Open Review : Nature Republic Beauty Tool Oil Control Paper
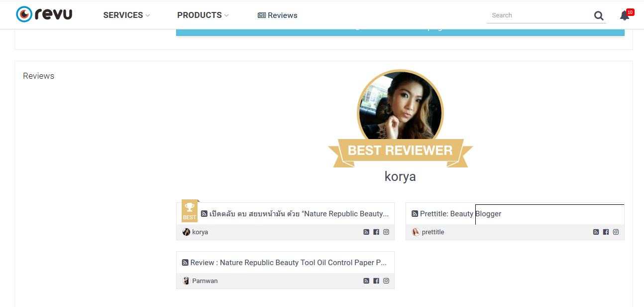 289,263
